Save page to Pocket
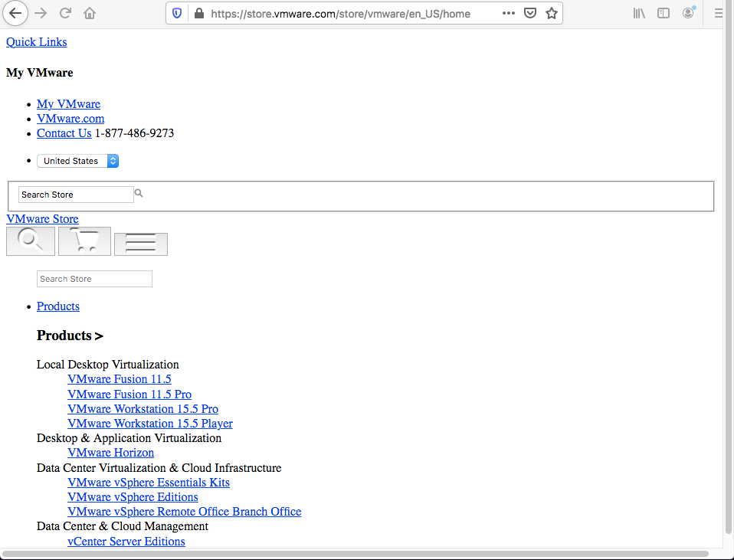The height and width of the screenshot is (560, 734). pyautogui.click(x=530, y=13)
